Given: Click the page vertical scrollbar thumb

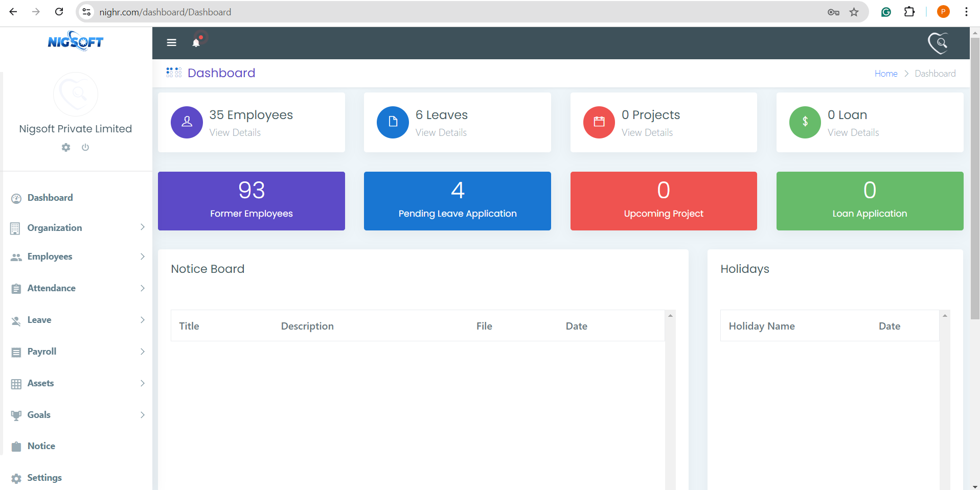Looking at the screenshot, I should pos(975,179).
